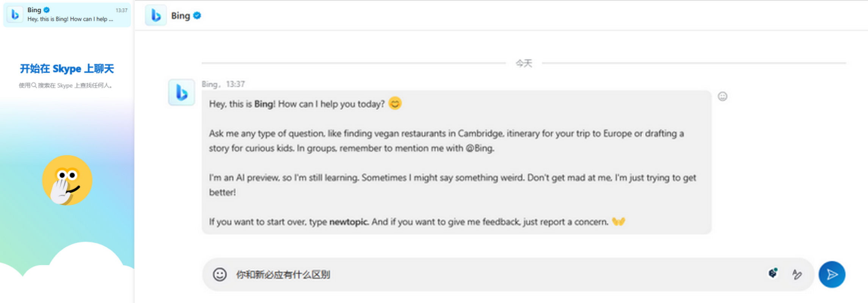Image resolution: width=868 pixels, height=303 pixels.
Task: Click Bing's welcome message bubble
Action: point(455,162)
